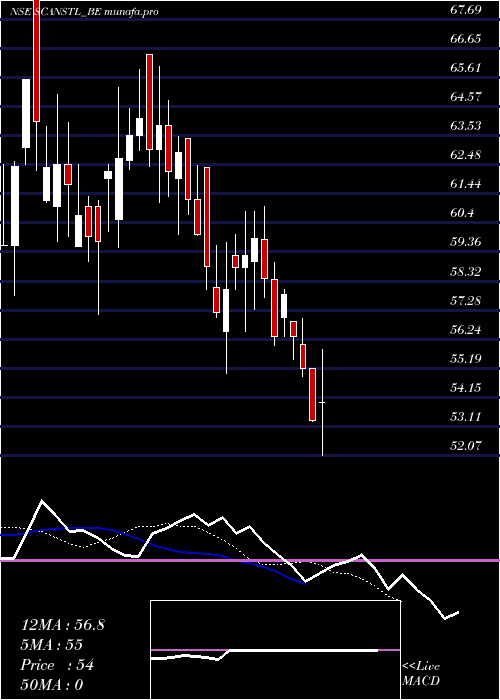Click the 66.65 price axis label
The width and height of the screenshot is (500, 700).
pos(466,39)
